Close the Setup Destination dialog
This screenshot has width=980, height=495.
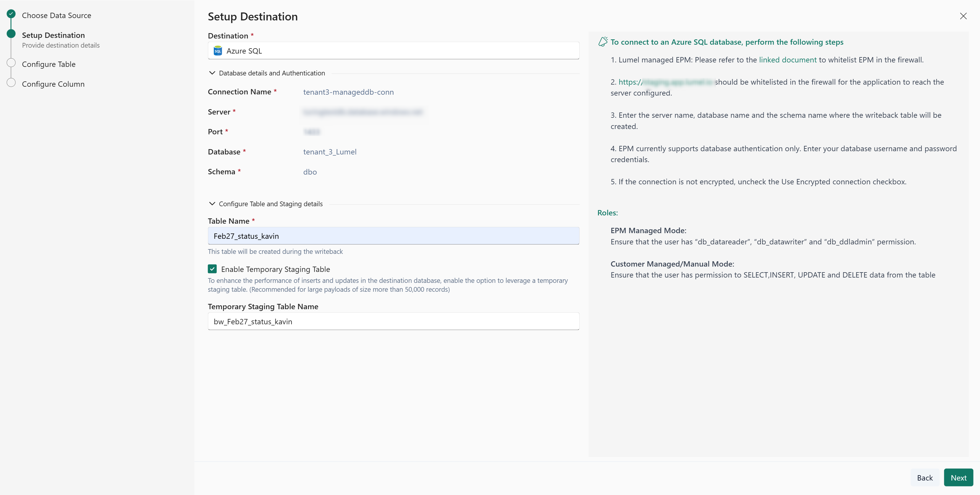(x=963, y=16)
